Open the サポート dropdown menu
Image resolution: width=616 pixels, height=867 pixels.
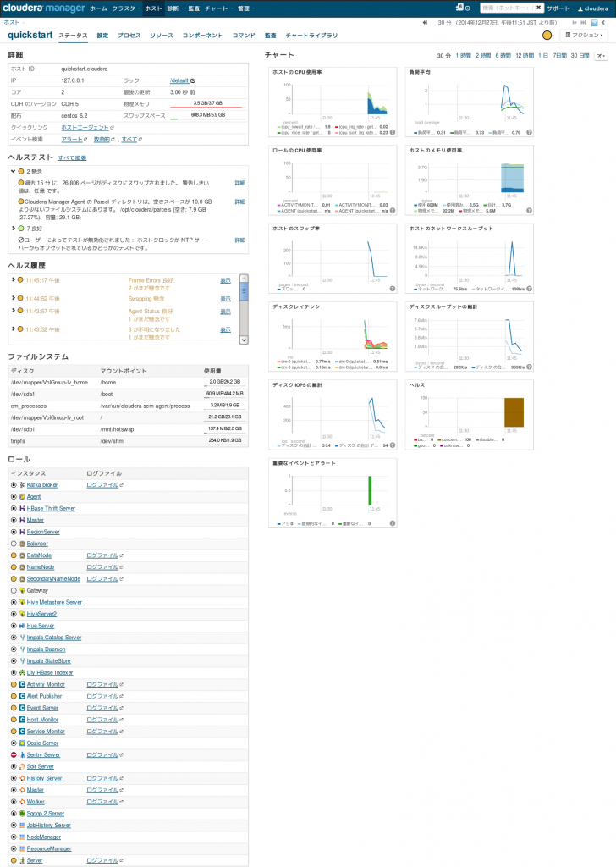point(559,8)
